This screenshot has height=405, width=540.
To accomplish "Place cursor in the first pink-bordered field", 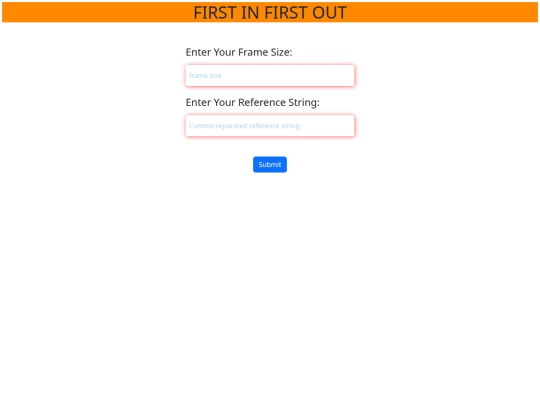I will click(x=270, y=75).
